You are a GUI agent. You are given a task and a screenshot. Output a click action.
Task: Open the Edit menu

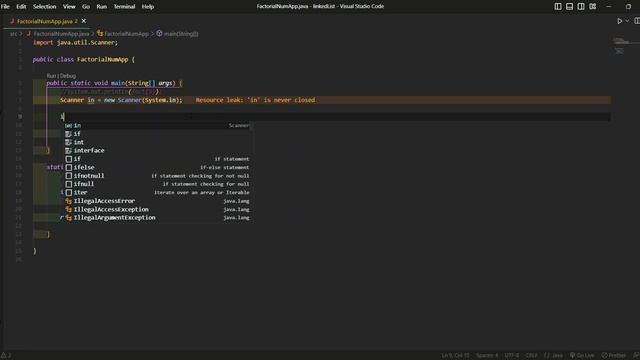[x=21, y=7]
